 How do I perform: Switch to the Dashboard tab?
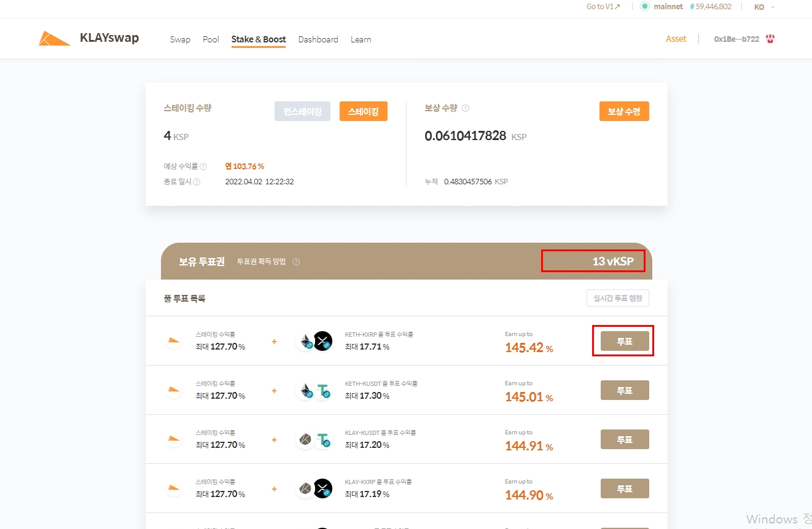point(318,39)
